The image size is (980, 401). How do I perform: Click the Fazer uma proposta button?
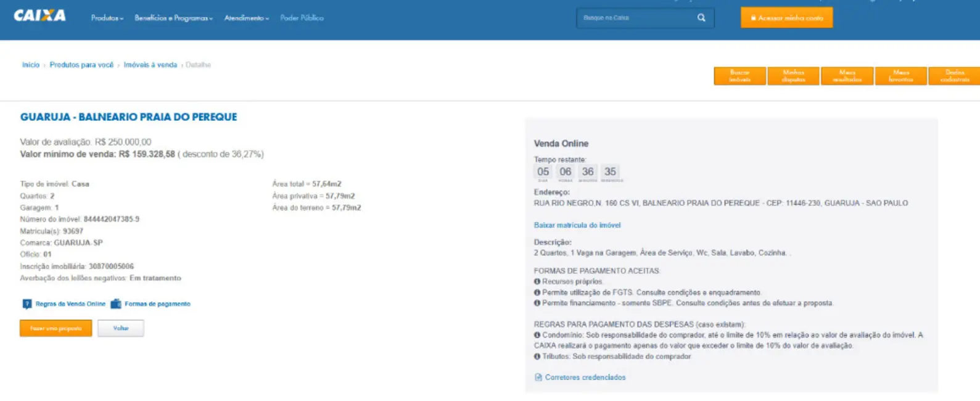coord(56,328)
